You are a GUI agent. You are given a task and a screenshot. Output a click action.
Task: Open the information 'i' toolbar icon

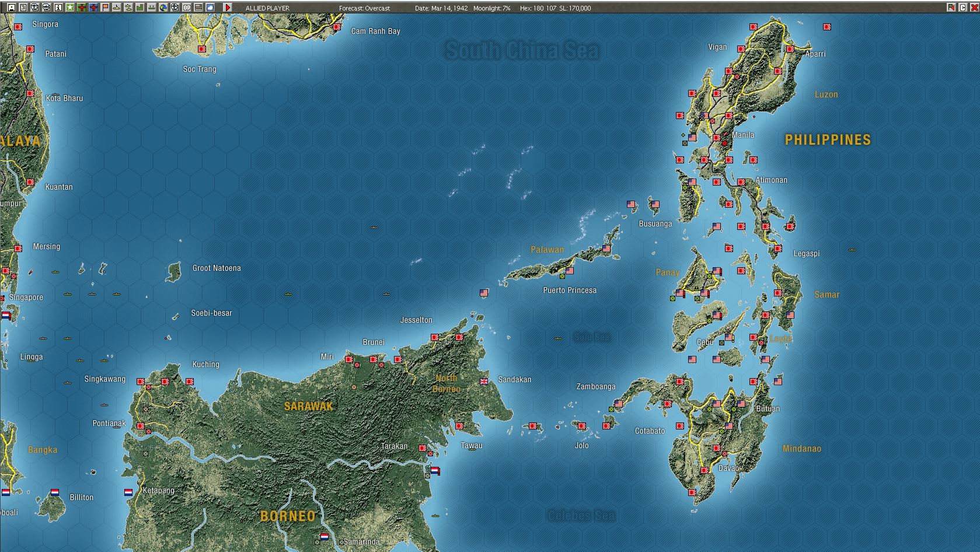58,8
